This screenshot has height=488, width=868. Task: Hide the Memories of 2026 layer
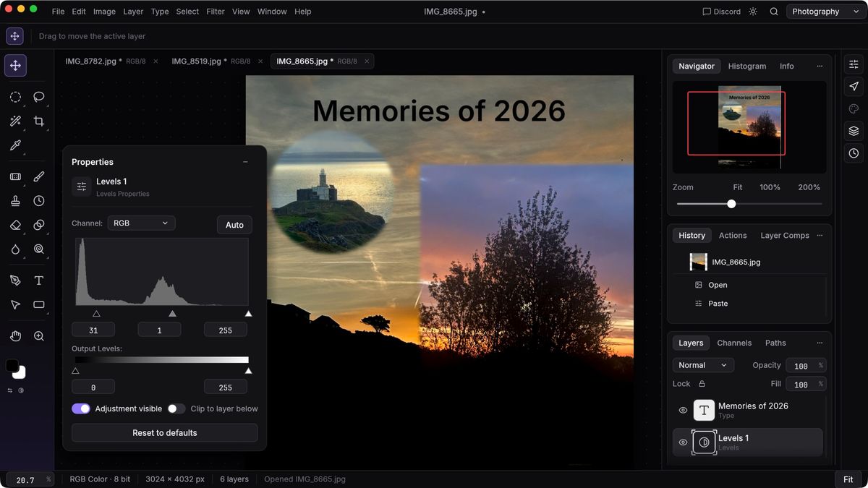coord(683,410)
